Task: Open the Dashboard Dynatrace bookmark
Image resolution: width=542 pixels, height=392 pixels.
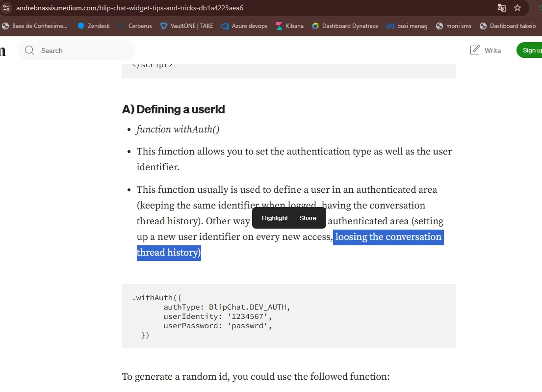Action: (x=345, y=26)
